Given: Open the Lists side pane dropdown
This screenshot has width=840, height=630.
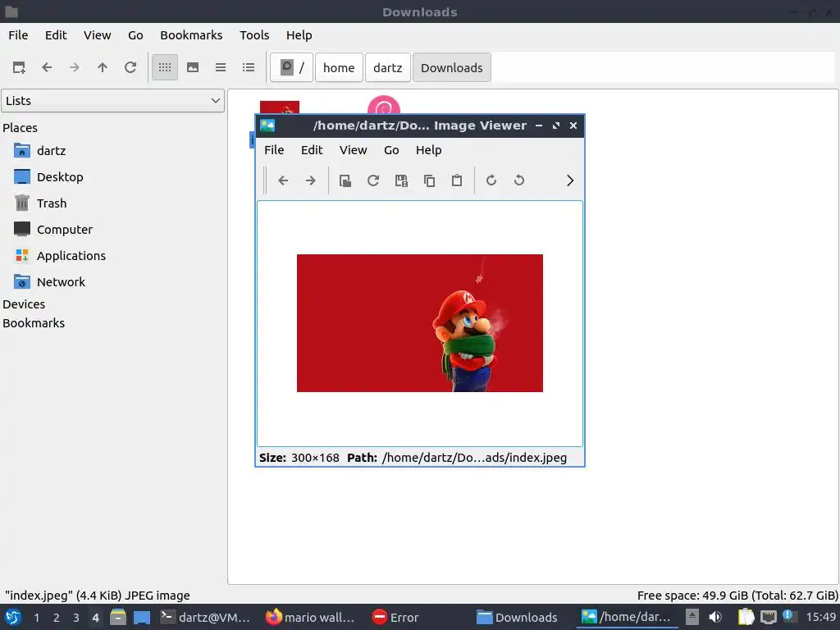Looking at the screenshot, I should coord(112,101).
